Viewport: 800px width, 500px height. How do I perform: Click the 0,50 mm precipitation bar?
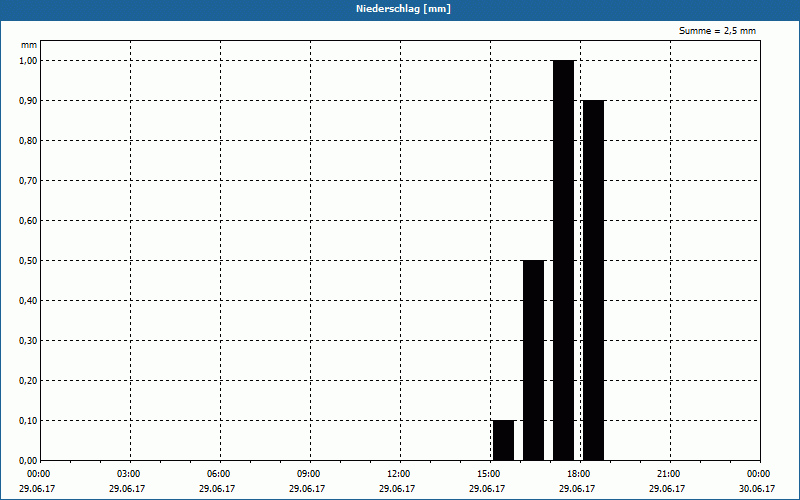coord(534,360)
